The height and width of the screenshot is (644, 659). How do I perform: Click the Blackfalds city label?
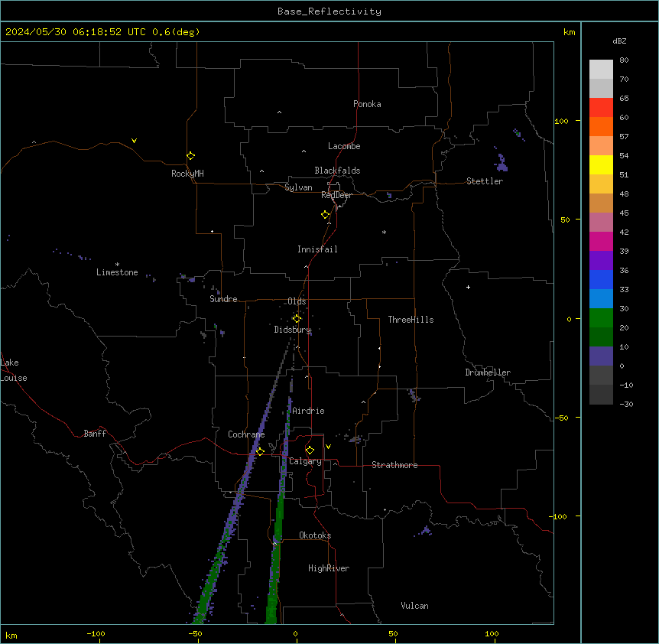(337, 171)
